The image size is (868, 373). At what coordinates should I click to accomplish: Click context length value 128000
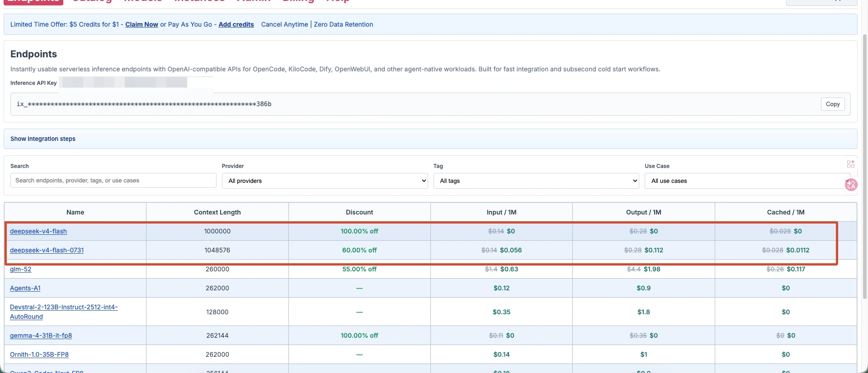217,312
